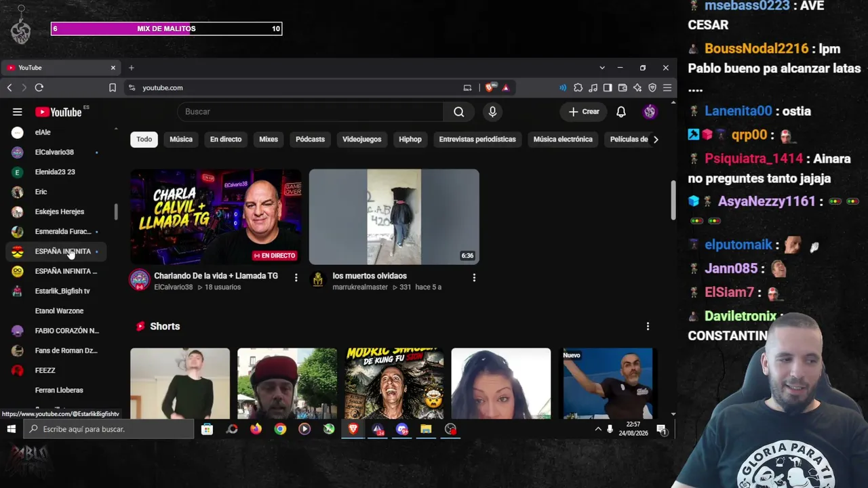
Task: Open the Windows Start menu
Action: pyautogui.click(x=12, y=429)
